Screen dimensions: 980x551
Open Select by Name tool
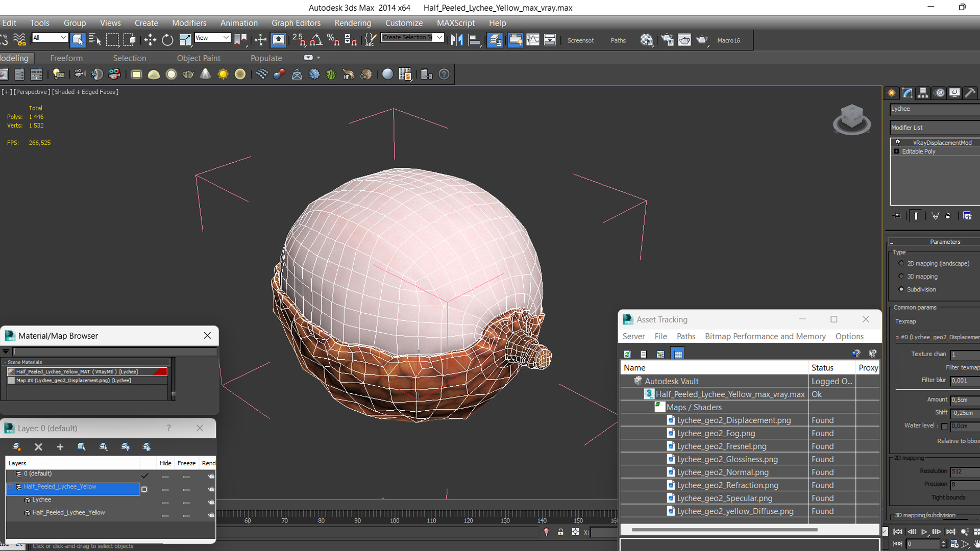(95, 40)
